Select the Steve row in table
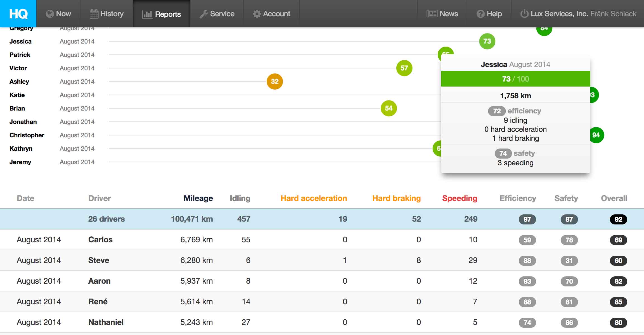This screenshot has height=335, width=644. (99, 260)
